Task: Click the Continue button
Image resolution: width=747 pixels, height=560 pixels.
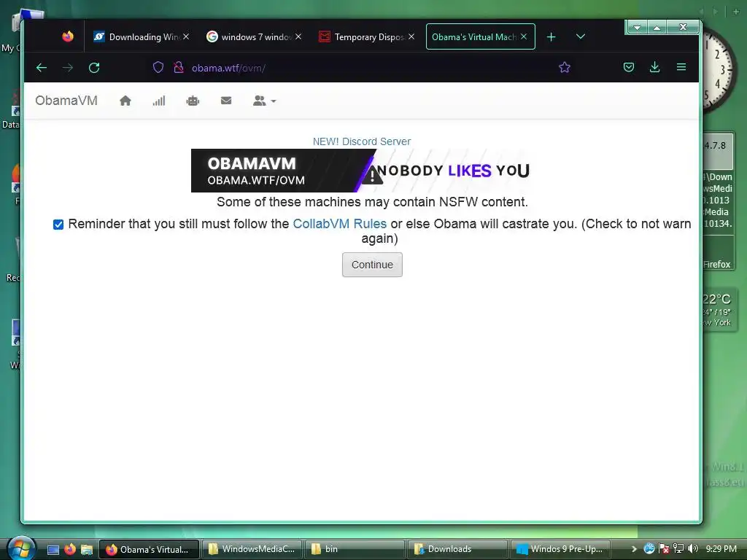Action: coord(372,265)
